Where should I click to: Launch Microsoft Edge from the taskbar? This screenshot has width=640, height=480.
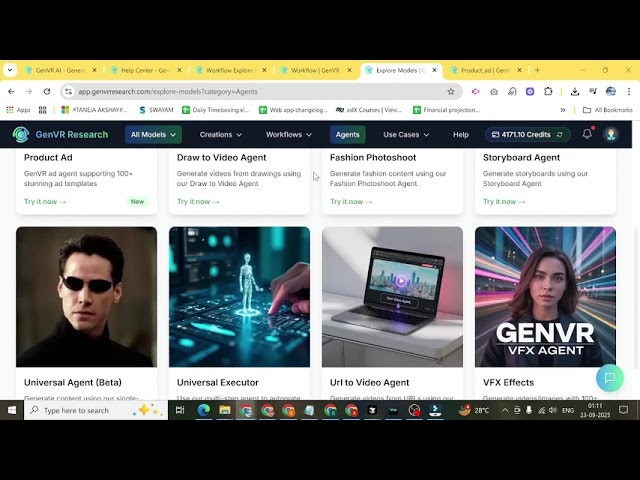point(203,410)
